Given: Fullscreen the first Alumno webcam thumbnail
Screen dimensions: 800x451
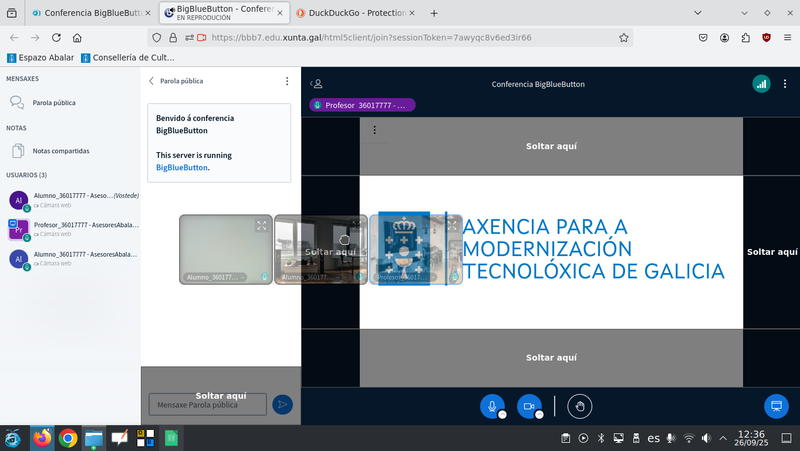Looking at the screenshot, I should point(261,226).
